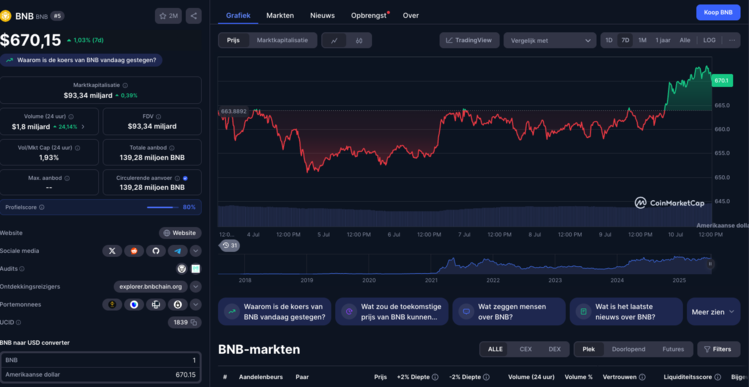Viewport: 749px width, 387px height.
Task: Open the second teal audit badge
Action: [x=195, y=269]
